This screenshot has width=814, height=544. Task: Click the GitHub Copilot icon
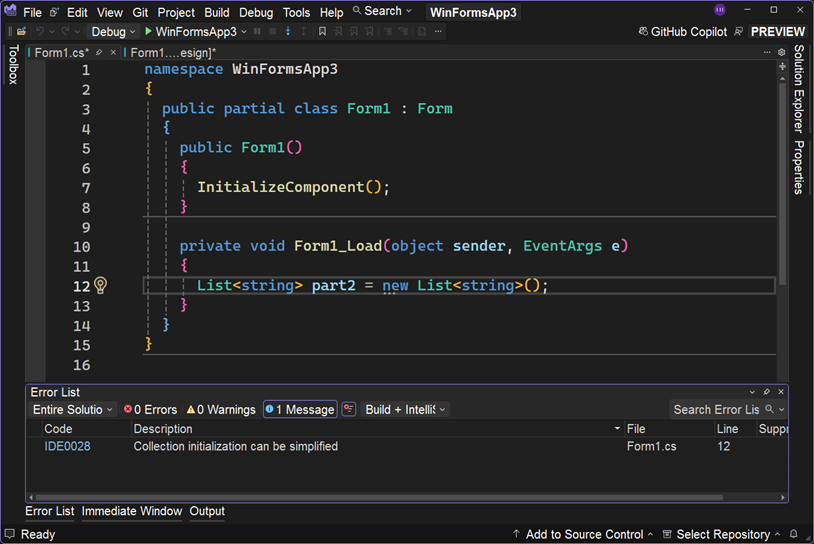(643, 32)
